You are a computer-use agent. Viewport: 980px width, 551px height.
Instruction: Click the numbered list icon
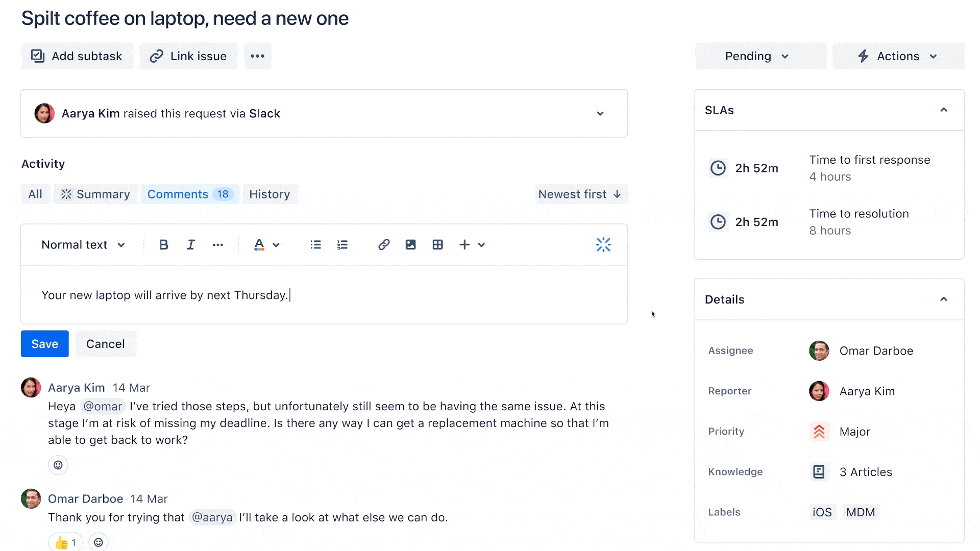pos(342,244)
